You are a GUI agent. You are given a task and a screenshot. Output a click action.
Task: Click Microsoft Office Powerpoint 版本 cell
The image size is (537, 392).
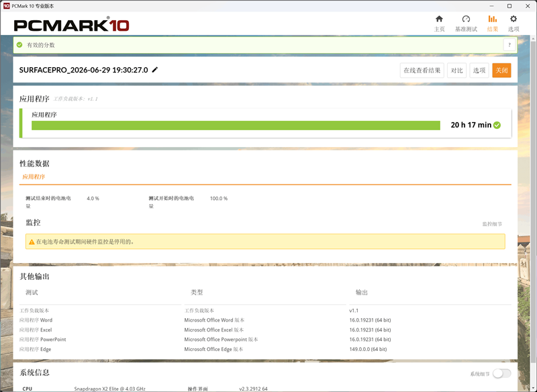tap(222, 339)
